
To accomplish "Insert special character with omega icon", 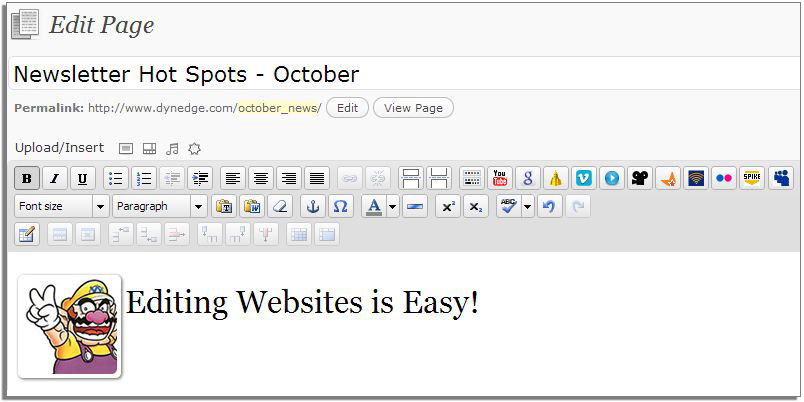I will pos(340,207).
